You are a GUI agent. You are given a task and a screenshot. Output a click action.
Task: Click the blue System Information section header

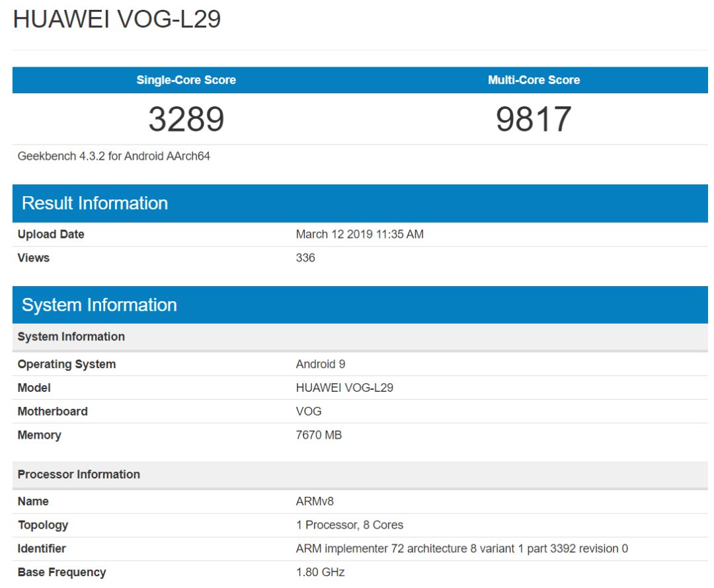point(99,305)
